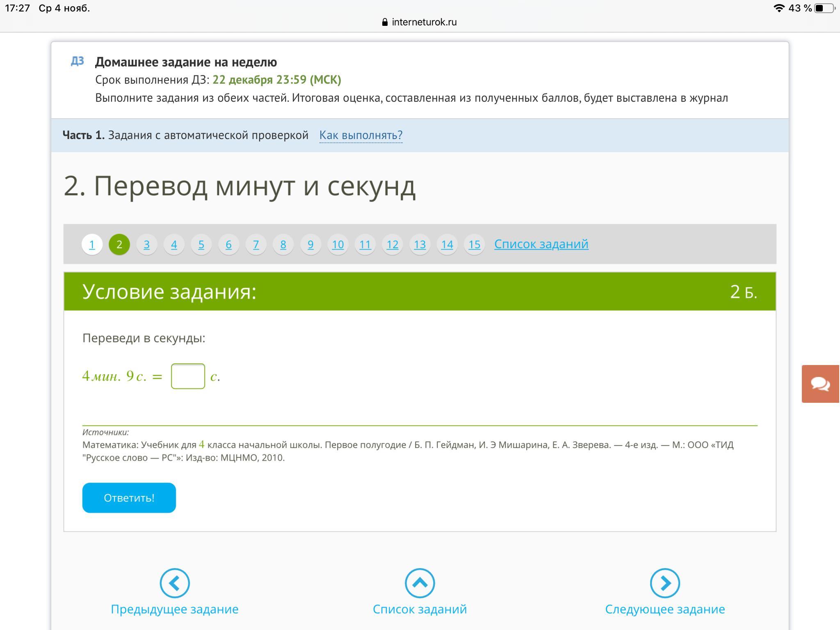The width and height of the screenshot is (840, 630).
Task: Open the Как выполнять? help link
Action: click(361, 135)
